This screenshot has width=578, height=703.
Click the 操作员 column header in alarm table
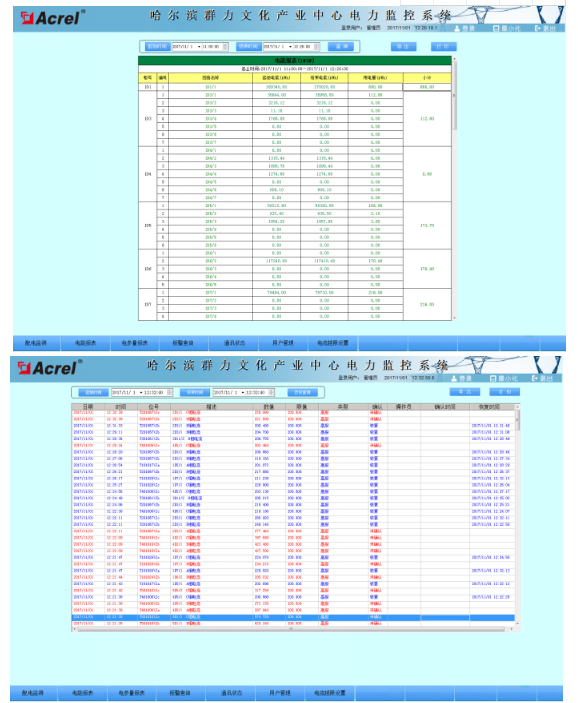(x=404, y=407)
